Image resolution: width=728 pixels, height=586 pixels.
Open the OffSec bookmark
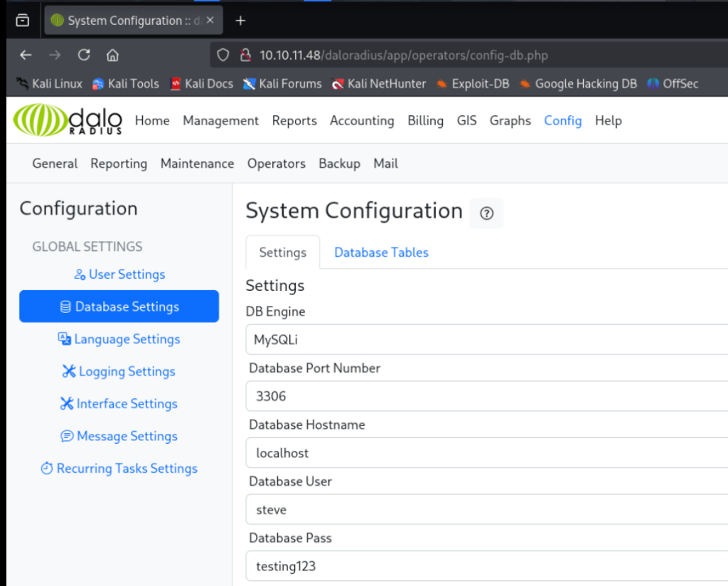point(673,84)
